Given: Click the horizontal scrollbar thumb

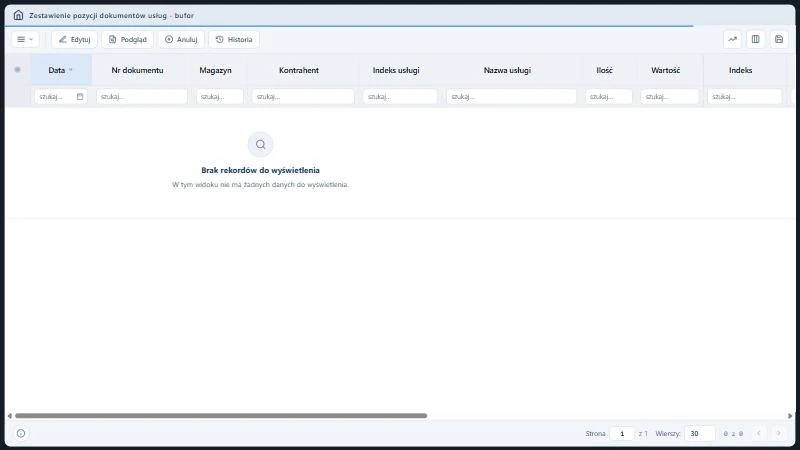Looking at the screenshot, I should (221, 416).
